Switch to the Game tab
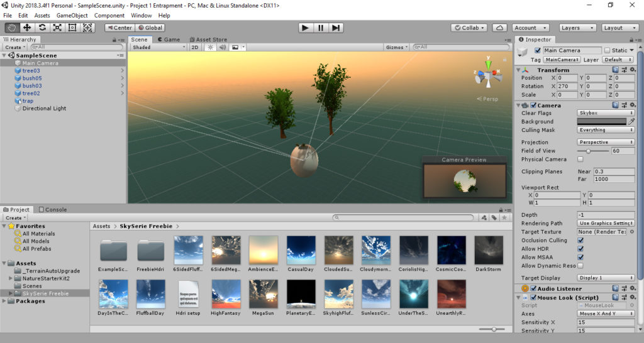This screenshot has width=644, height=343. [169, 40]
